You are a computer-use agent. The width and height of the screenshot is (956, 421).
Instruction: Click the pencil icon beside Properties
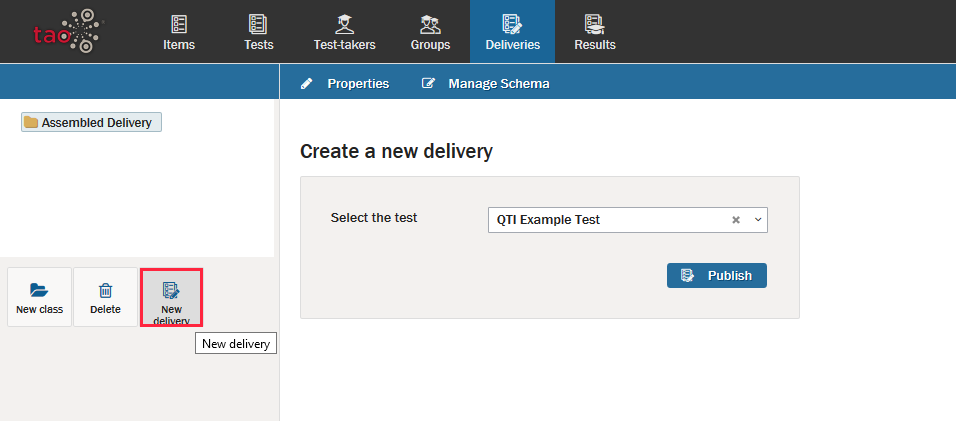tap(307, 84)
